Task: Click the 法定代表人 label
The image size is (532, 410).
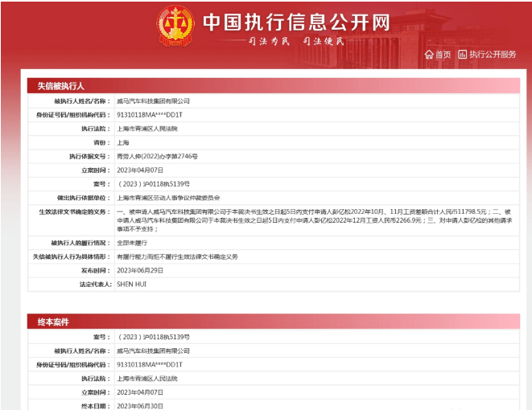Action: click(95, 285)
